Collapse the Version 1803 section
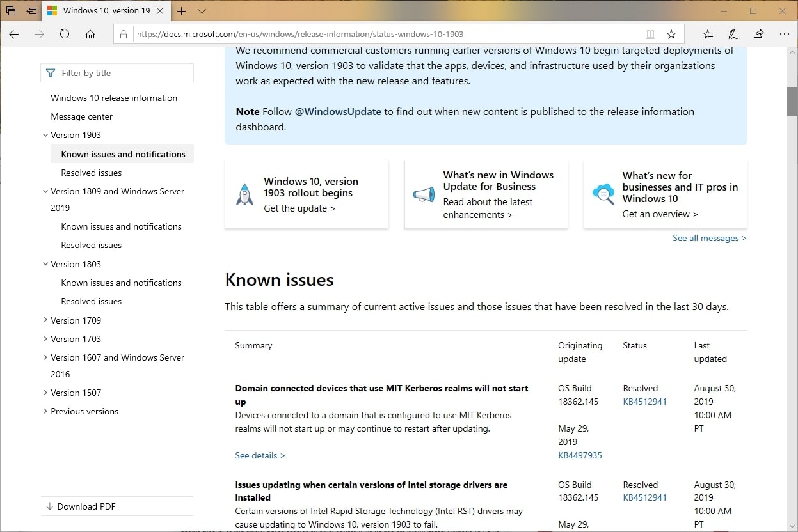The width and height of the screenshot is (798, 532). point(45,264)
